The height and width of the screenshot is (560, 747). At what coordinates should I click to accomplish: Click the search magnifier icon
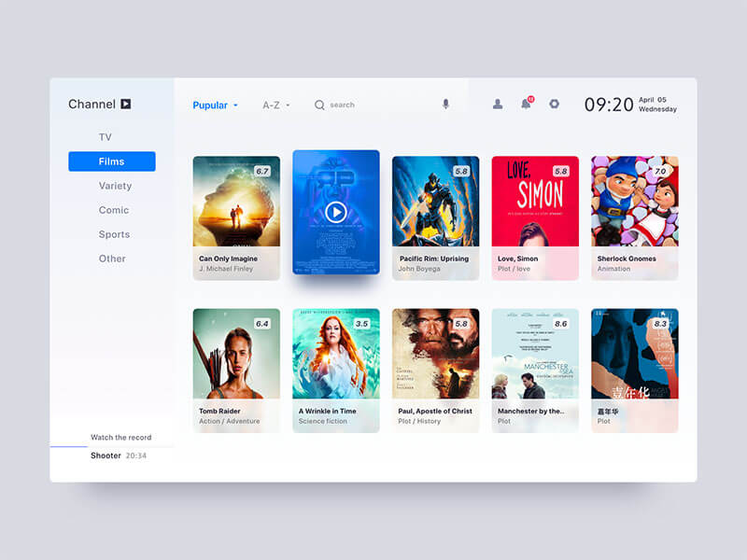(x=319, y=105)
